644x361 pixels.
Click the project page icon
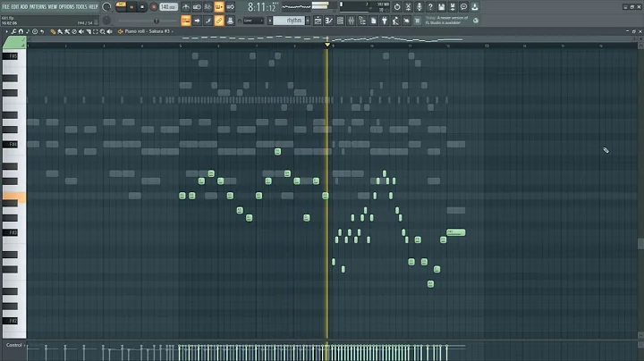tap(373, 21)
